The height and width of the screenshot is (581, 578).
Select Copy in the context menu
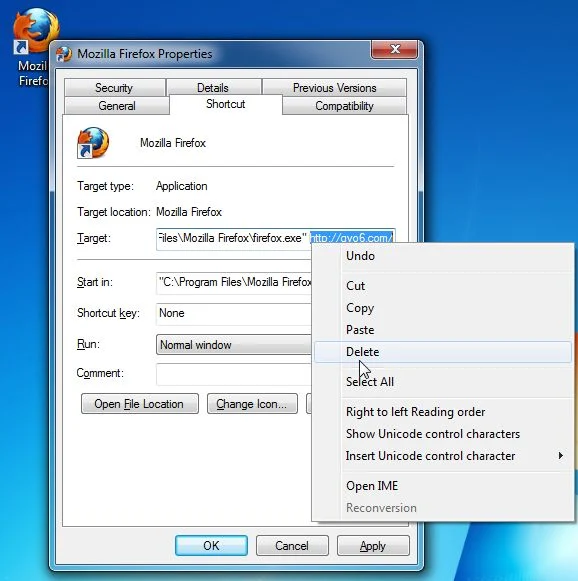click(x=443, y=308)
